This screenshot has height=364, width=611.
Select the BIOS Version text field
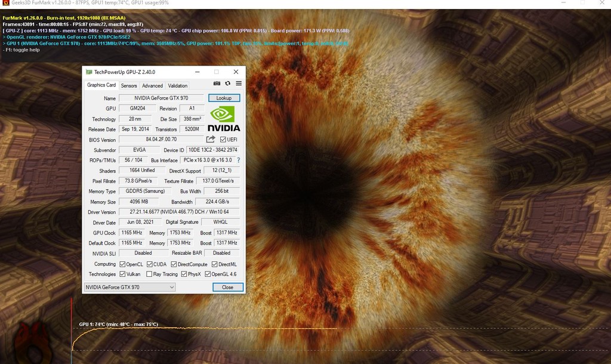click(161, 139)
